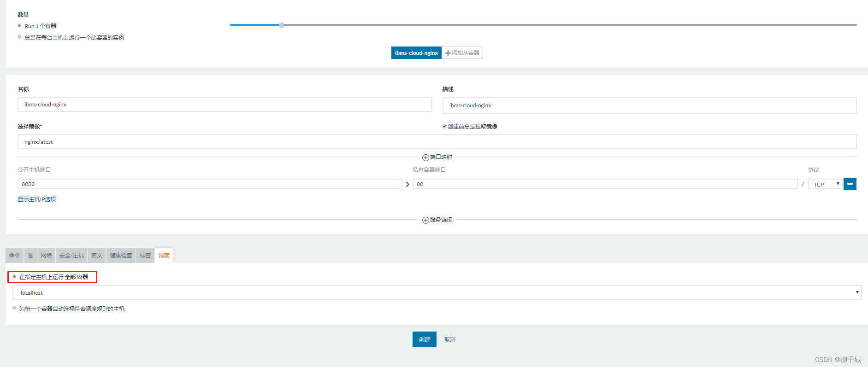
Task: Select '在指定主机上运行全部容器' radio option
Action: [14, 277]
